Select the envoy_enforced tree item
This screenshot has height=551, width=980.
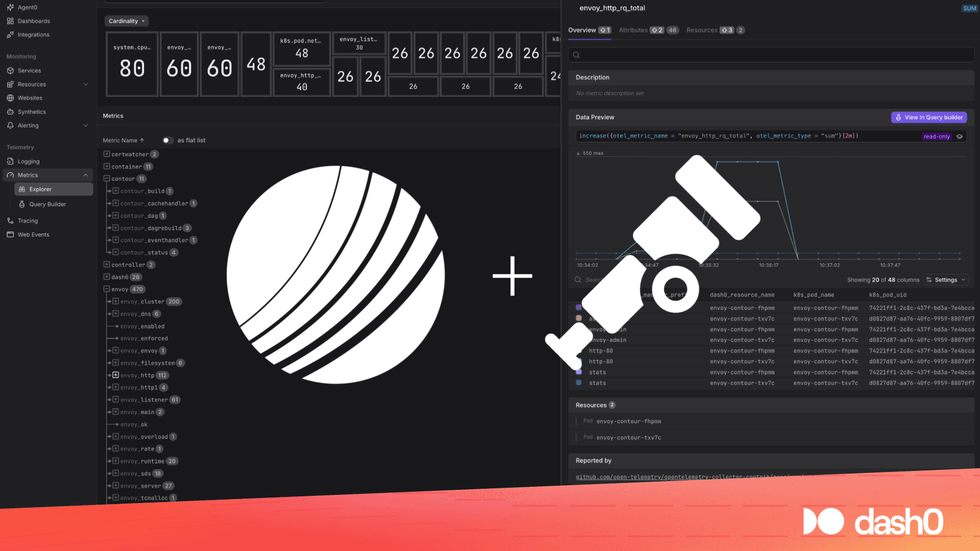[x=144, y=338]
